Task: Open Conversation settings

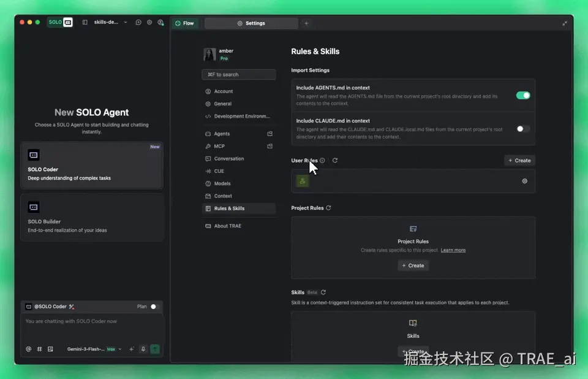Action: [239, 158]
